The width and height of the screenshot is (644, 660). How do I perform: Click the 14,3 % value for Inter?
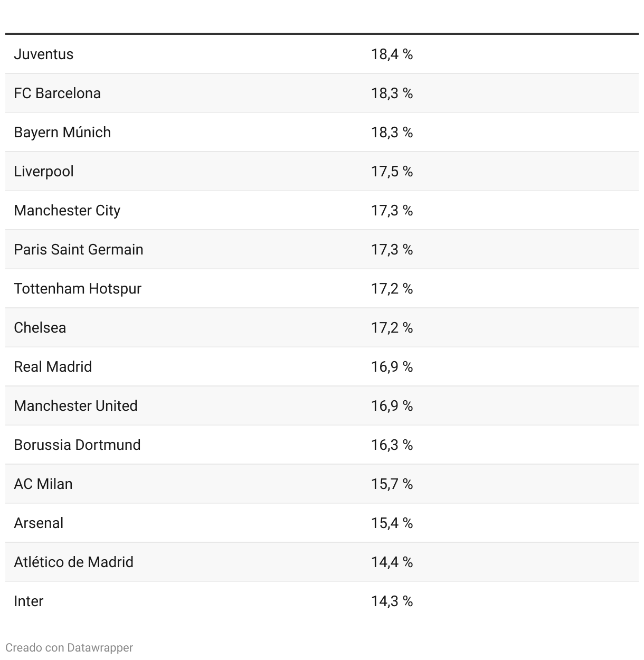(392, 601)
